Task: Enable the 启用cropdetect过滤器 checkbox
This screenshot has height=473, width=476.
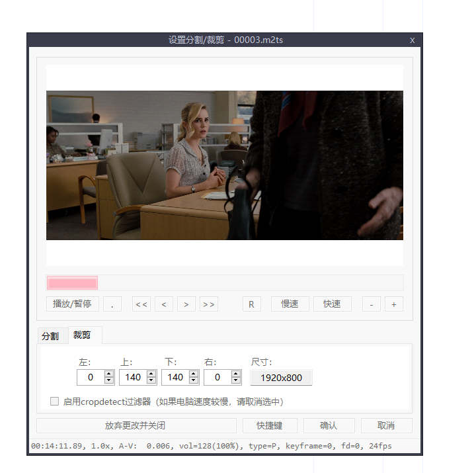Action: coord(55,402)
